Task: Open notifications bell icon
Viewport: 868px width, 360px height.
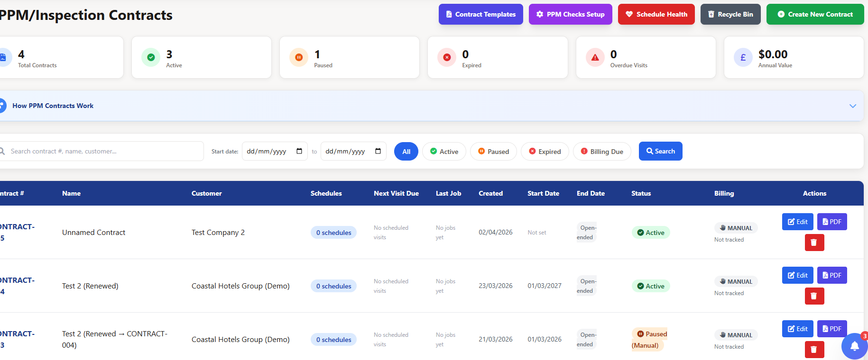Action: click(x=855, y=346)
